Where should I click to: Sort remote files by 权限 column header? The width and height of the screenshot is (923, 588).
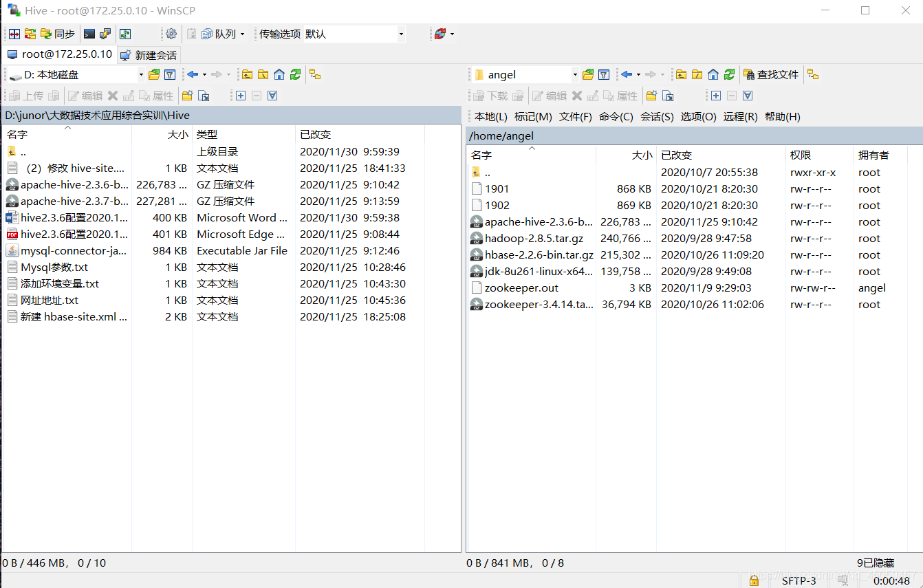[x=819, y=155]
